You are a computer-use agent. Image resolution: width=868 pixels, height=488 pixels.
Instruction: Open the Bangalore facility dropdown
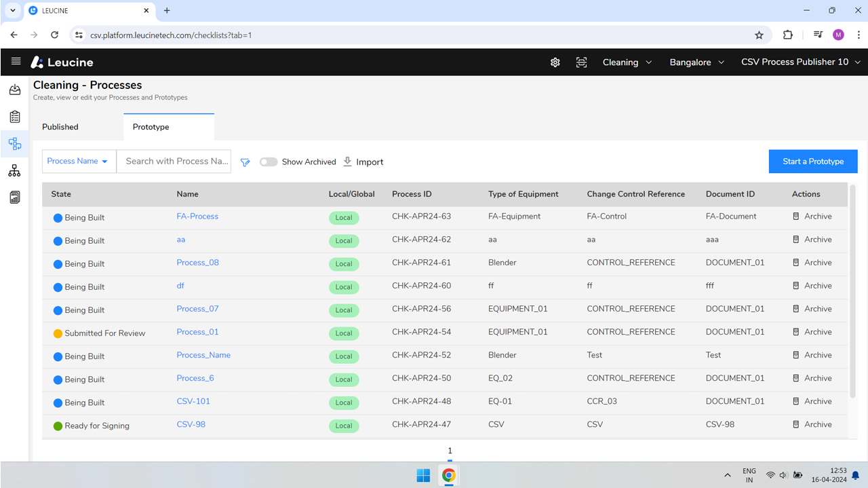point(696,62)
